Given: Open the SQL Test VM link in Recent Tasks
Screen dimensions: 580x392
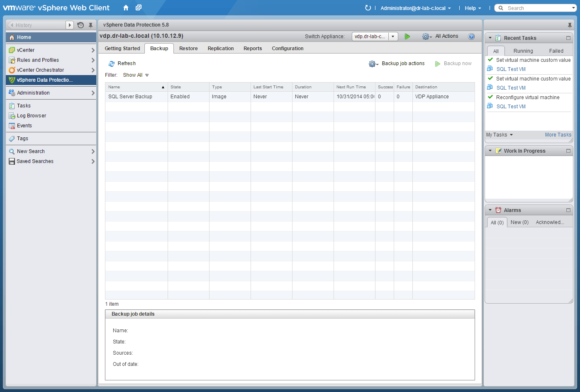Looking at the screenshot, I should point(511,69).
